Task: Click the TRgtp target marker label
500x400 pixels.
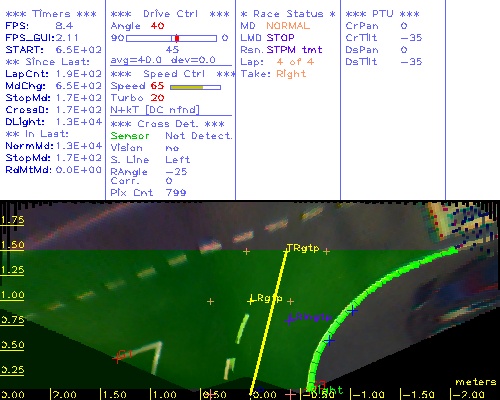Action: click(303, 248)
